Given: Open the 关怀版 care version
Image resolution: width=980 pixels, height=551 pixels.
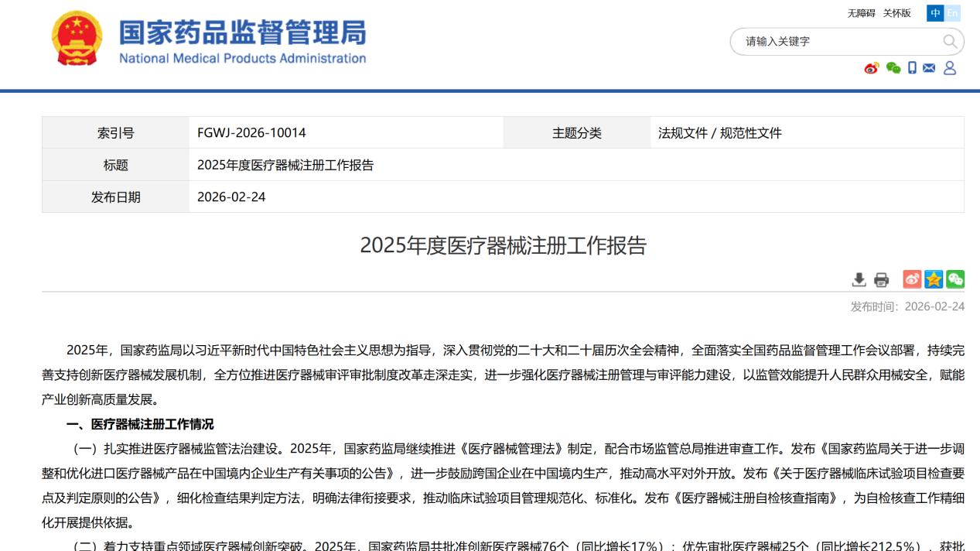Looking at the screenshot, I should coord(897,13).
